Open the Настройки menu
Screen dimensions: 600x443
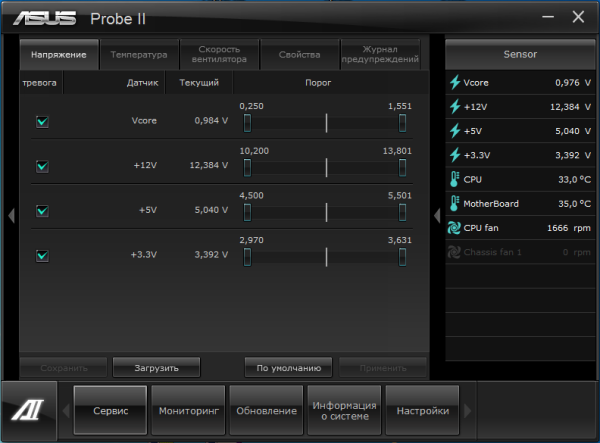coord(422,410)
